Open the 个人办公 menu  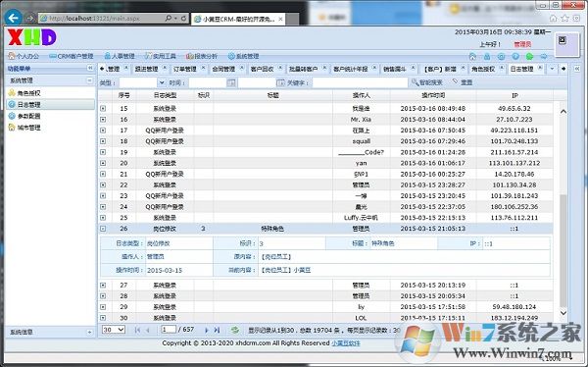(x=24, y=56)
